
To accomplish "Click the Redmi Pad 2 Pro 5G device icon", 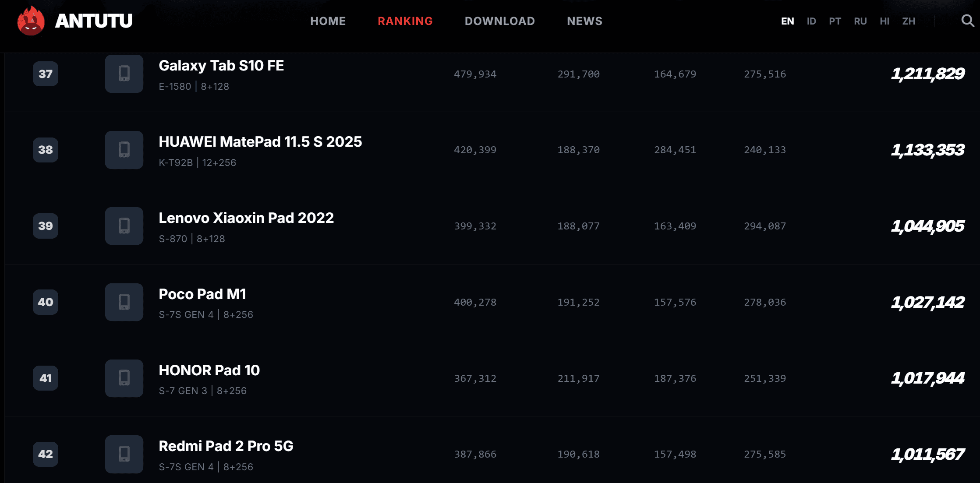I will click(124, 454).
